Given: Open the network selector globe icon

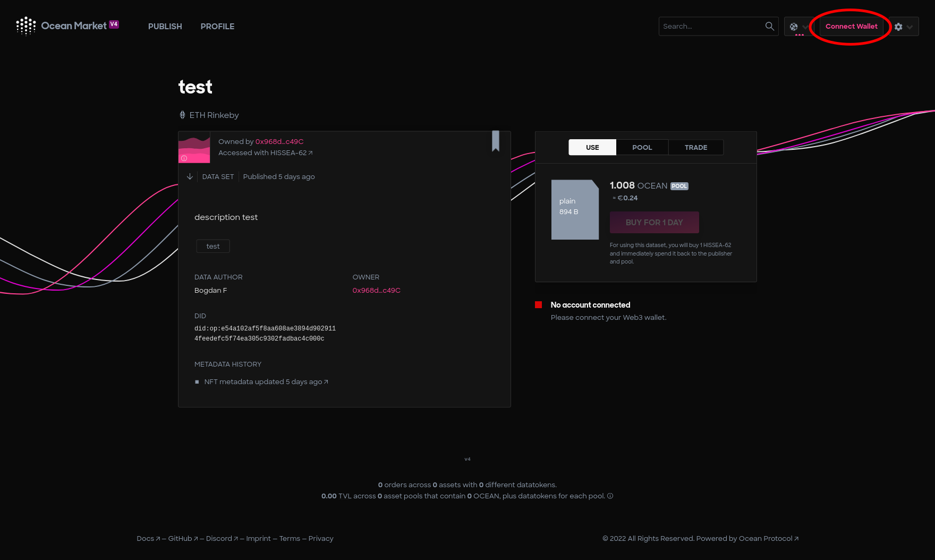Looking at the screenshot, I should (x=794, y=27).
